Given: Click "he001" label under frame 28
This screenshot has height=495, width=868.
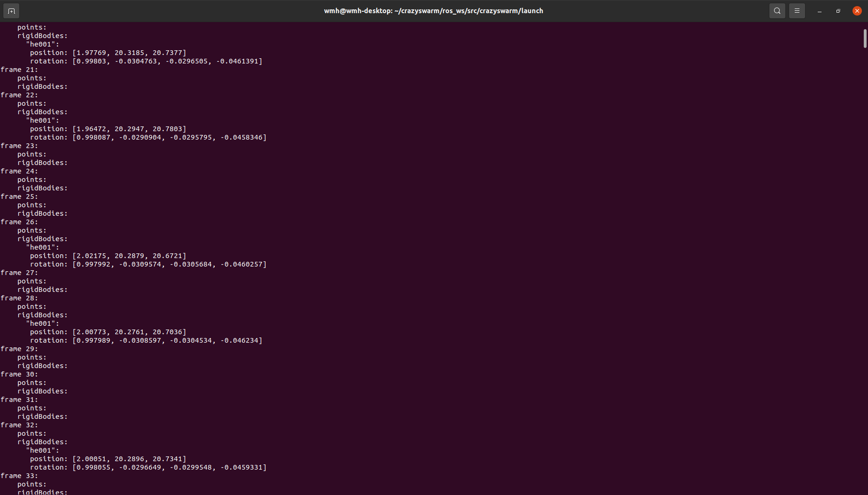Looking at the screenshot, I should (43, 323).
